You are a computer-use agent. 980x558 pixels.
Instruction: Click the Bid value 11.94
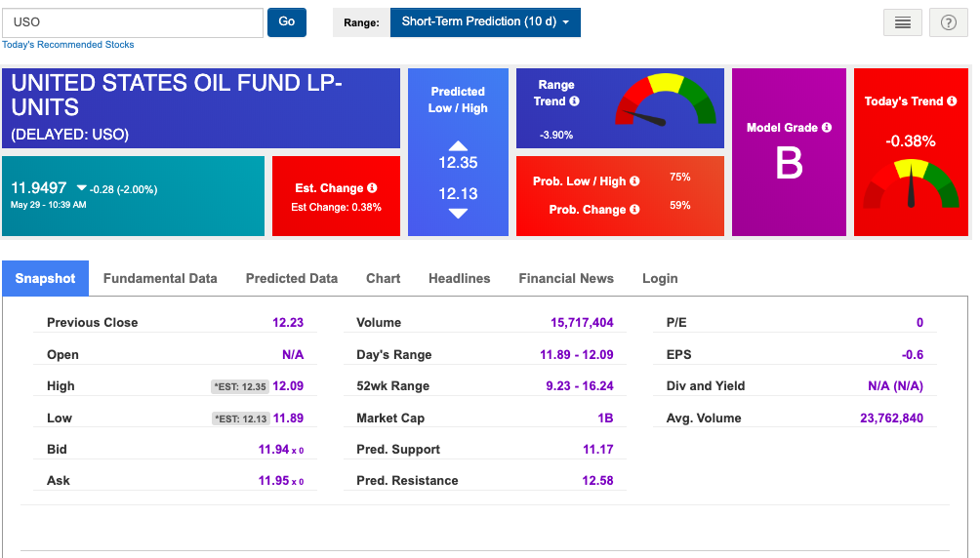[273, 450]
